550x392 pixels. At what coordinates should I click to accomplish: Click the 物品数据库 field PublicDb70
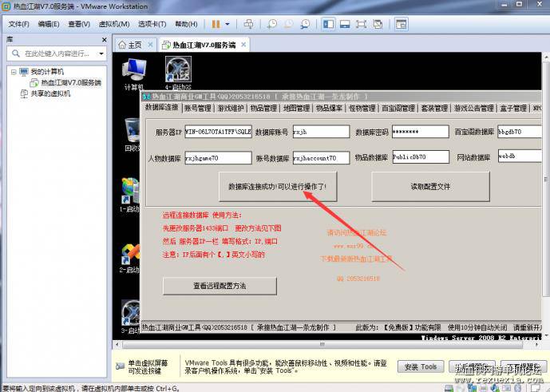coord(421,156)
